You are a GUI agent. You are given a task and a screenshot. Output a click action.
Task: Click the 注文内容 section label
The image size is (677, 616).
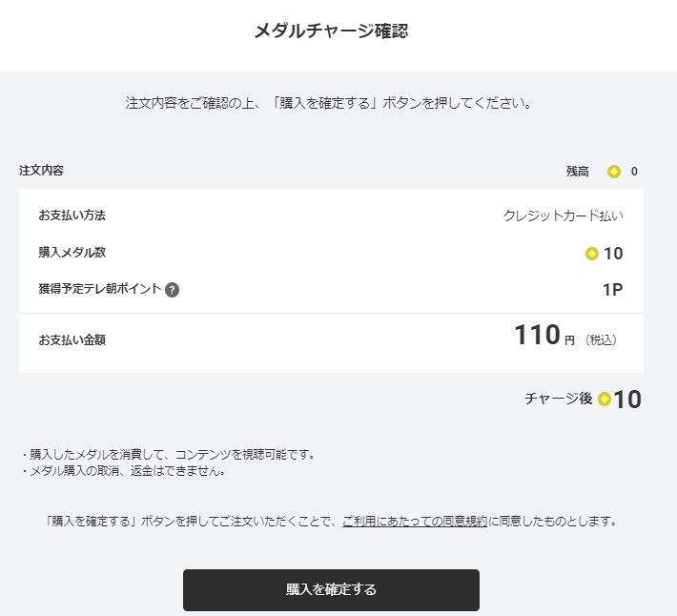point(41,171)
